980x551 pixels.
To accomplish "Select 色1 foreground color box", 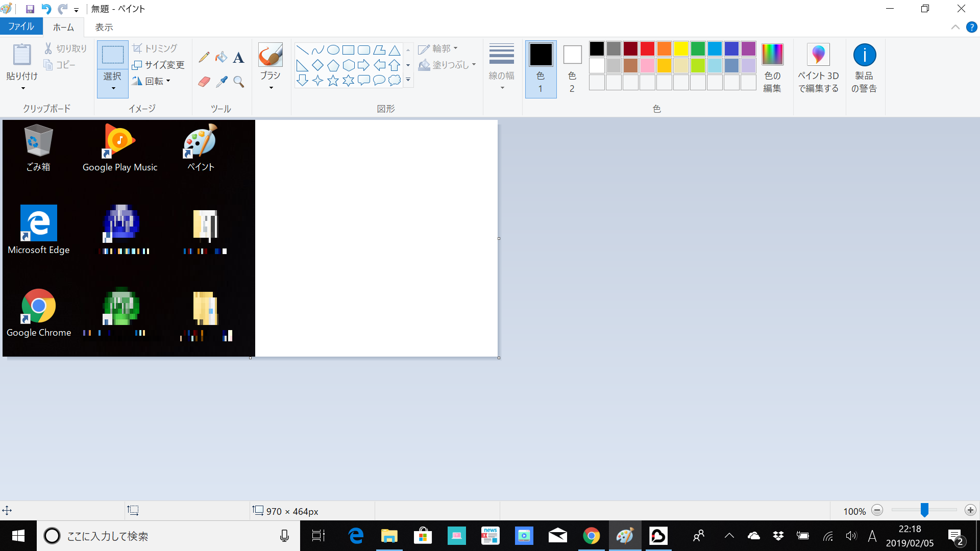I will click(541, 69).
